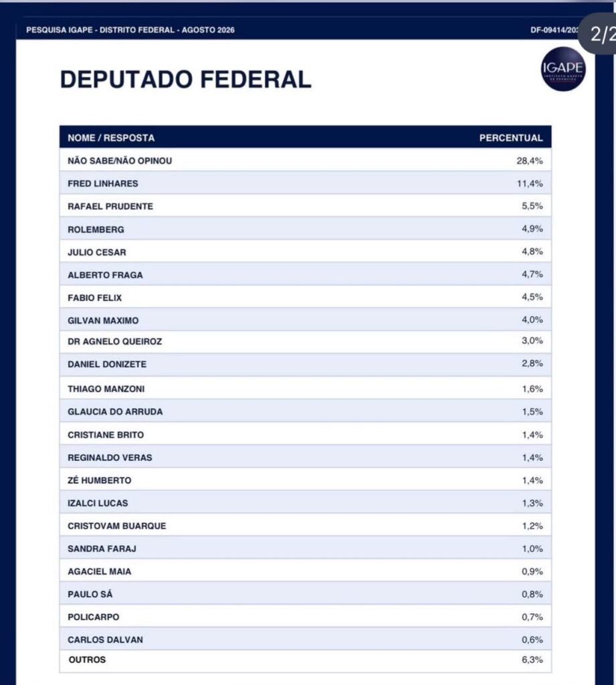Select the Rolemberg entry
Image resolution: width=616 pixels, height=685 pixels.
[x=306, y=229]
